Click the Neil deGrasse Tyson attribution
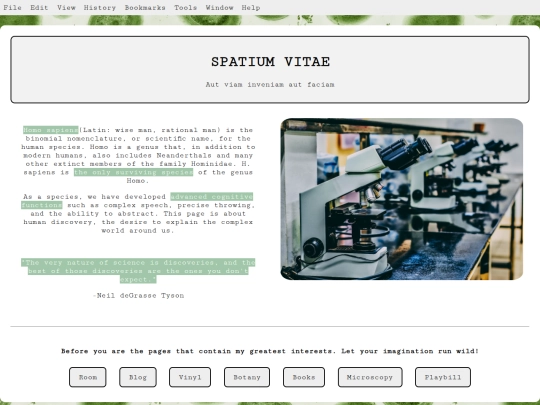This screenshot has width=540, height=405. click(x=138, y=295)
